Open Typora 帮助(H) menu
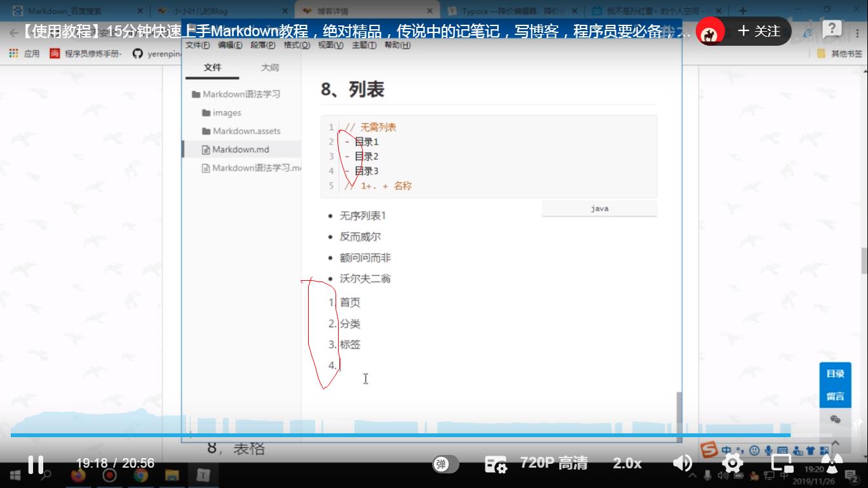This screenshot has height=488, width=868. pos(398,45)
